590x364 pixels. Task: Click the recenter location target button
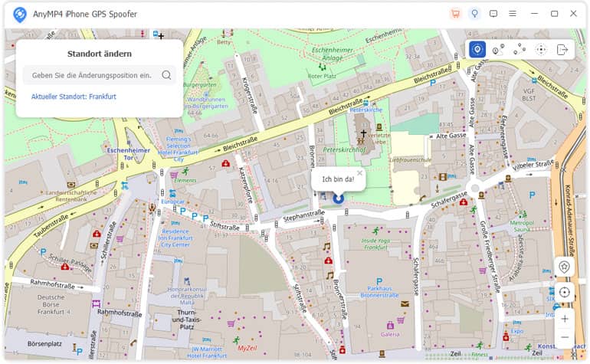click(564, 293)
